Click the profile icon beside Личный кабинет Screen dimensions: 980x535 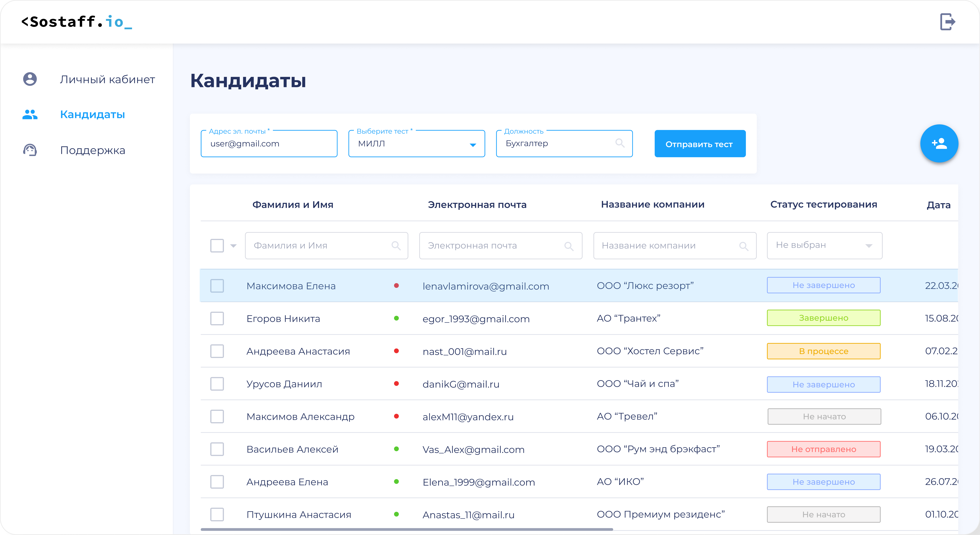click(30, 79)
